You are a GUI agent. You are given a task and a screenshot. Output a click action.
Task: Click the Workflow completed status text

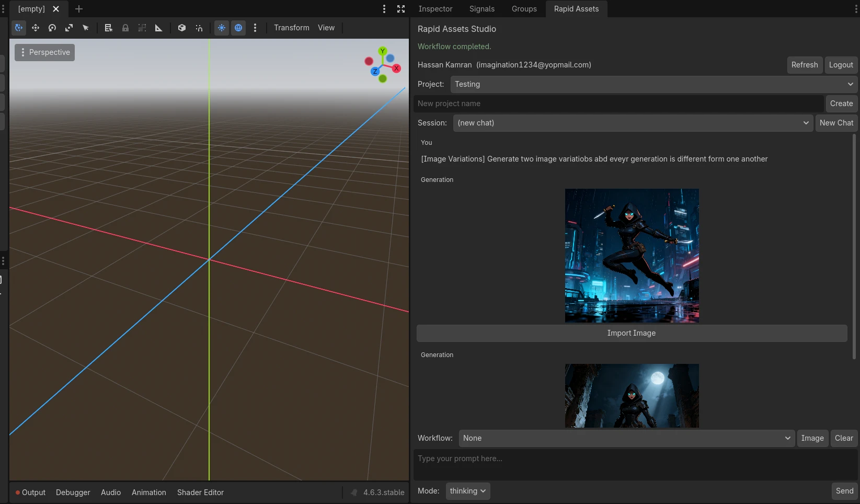(x=454, y=47)
